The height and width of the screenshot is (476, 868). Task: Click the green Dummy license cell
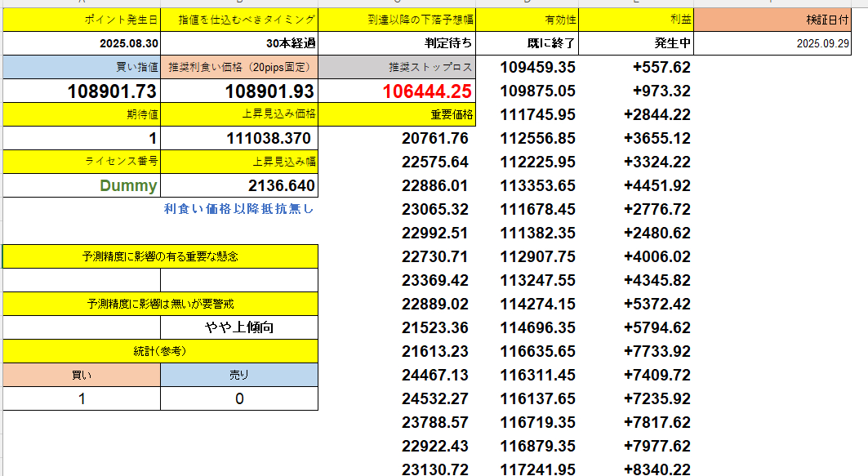pos(82,185)
